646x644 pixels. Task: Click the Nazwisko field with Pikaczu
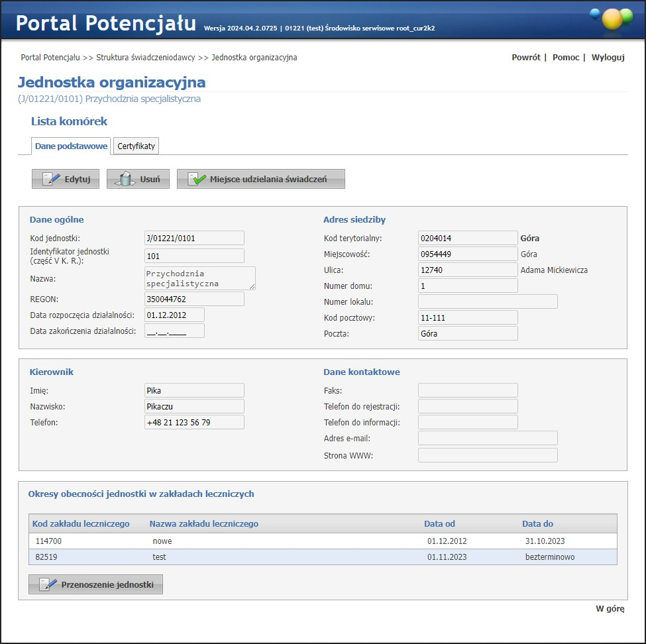pyautogui.click(x=194, y=406)
